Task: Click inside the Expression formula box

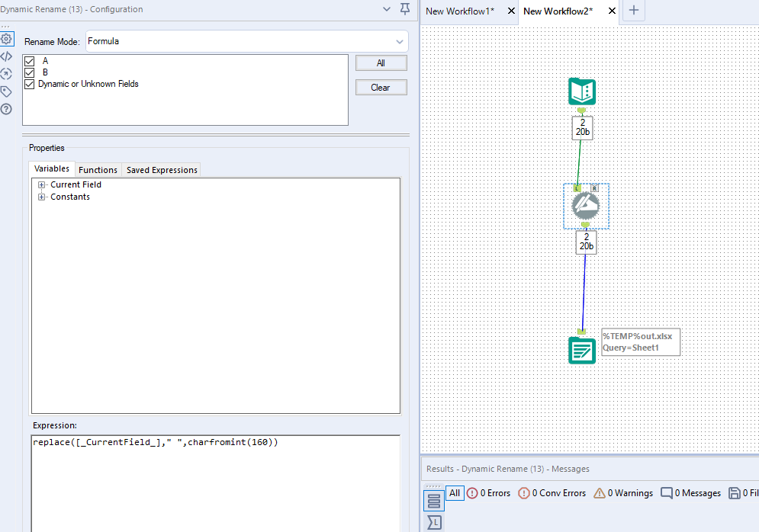Action: [x=215, y=480]
